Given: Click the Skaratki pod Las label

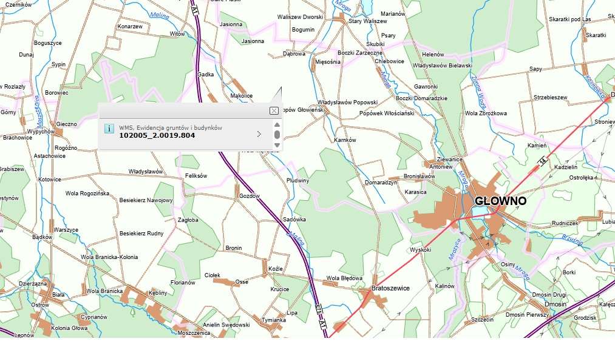Looking at the screenshot, I should [x=570, y=19].
